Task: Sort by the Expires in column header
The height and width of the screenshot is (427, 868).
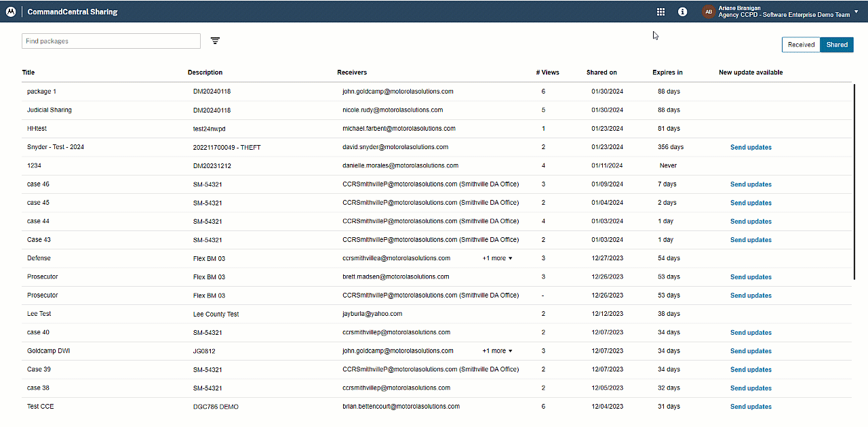Action: (x=667, y=73)
